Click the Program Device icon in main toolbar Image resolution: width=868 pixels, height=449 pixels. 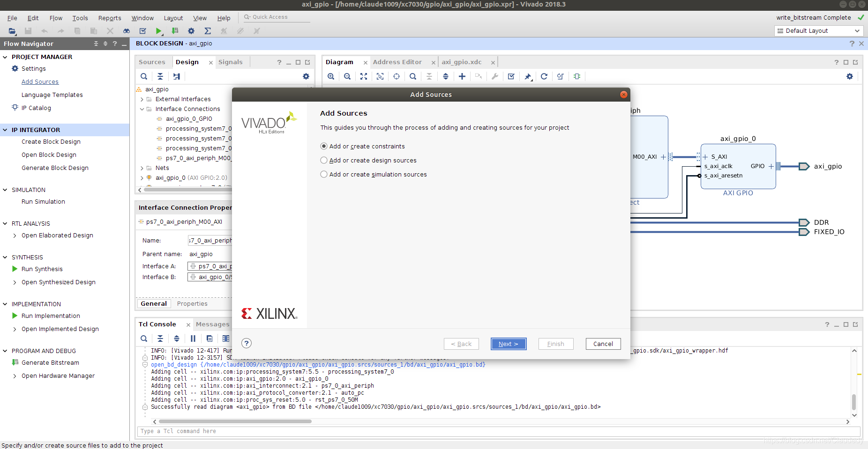point(175,31)
